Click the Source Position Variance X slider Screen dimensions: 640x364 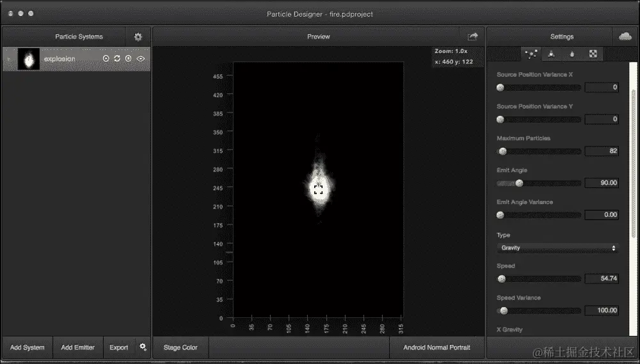coord(539,88)
